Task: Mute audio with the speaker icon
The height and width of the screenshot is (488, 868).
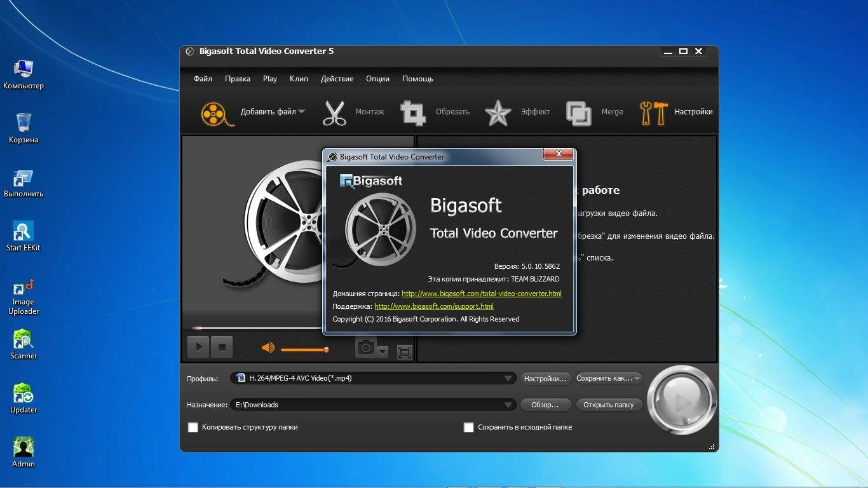Action: (x=268, y=348)
